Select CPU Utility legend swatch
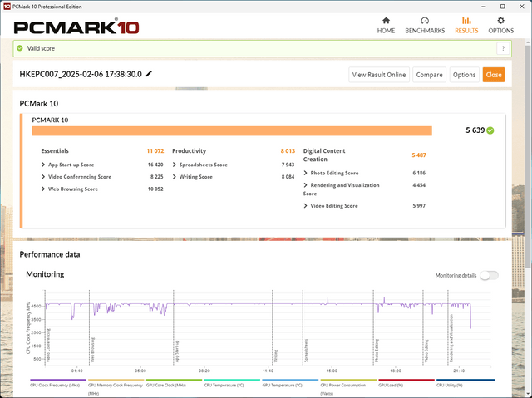The width and height of the screenshot is (532, 398). tap(465, 380)
